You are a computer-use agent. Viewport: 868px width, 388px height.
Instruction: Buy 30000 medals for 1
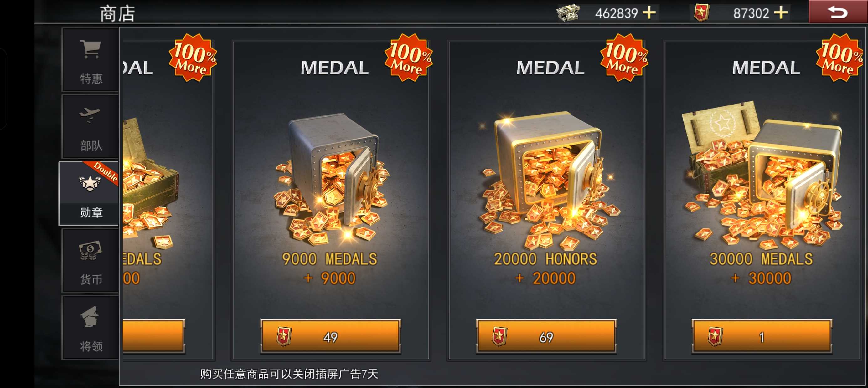[762, 336]
